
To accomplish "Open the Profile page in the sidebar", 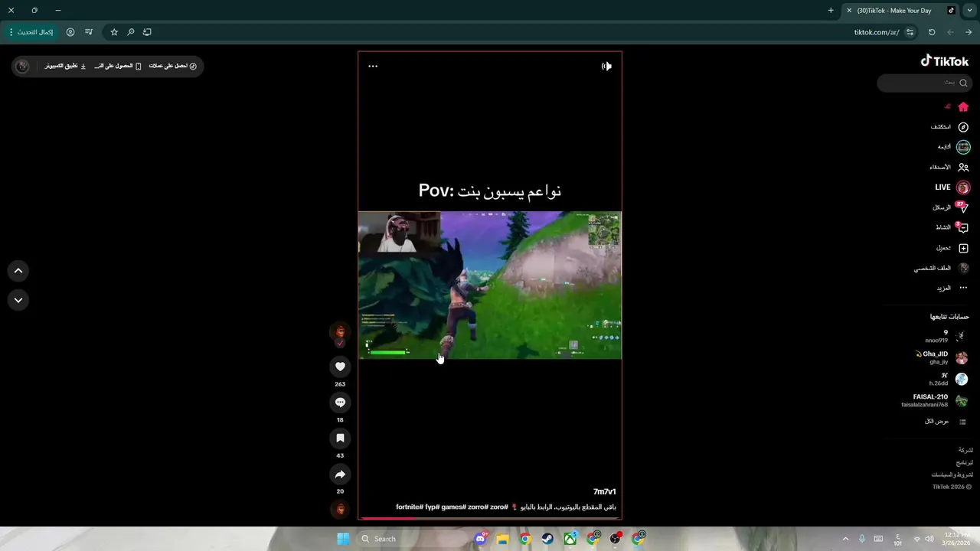I will click(942, 268).
